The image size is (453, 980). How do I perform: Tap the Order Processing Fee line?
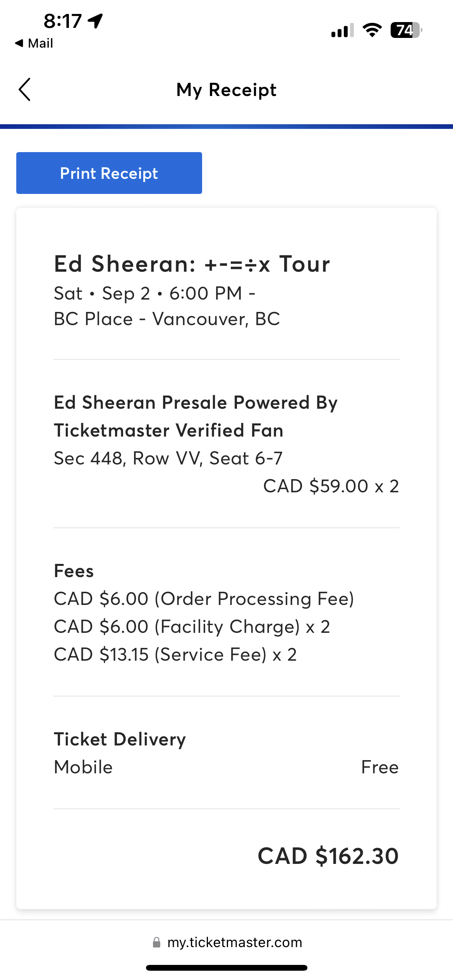(204, 599)
